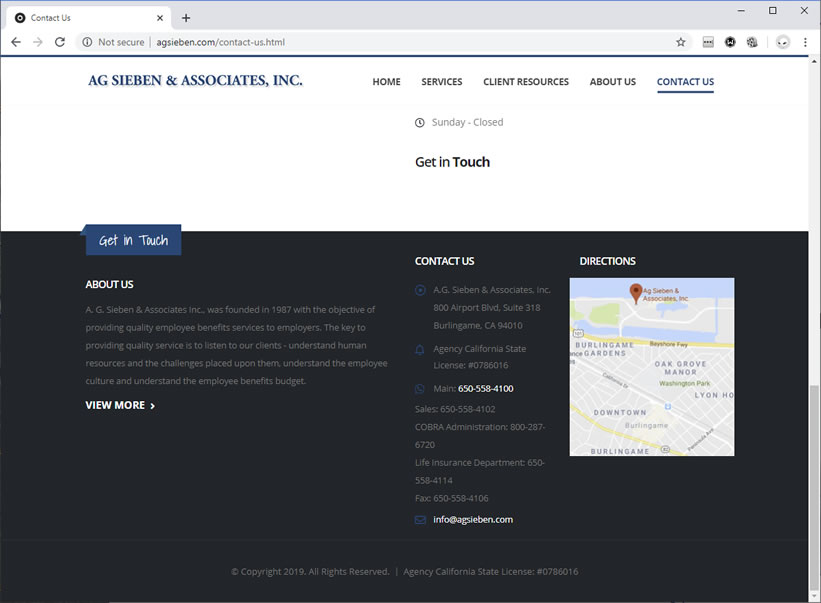Click the View More link
This screenshot has width=821, height=603.
(120, 405)
